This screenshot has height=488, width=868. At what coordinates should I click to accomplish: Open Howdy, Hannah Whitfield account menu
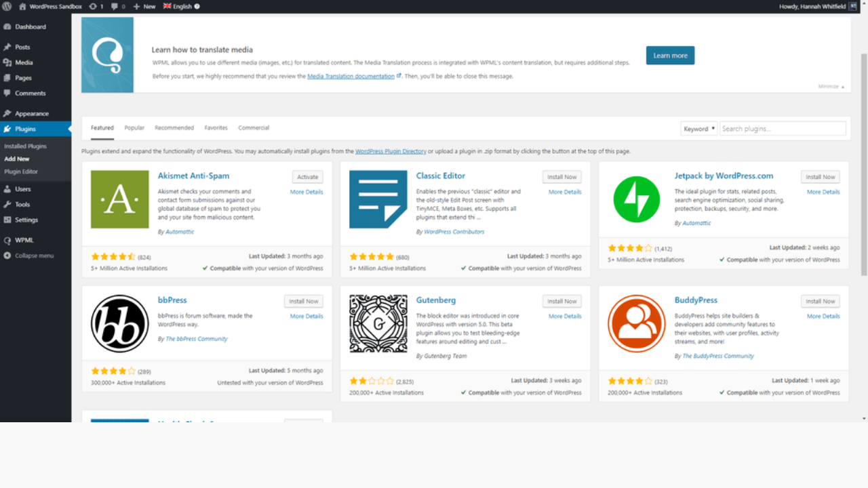[x=817, y=6]
